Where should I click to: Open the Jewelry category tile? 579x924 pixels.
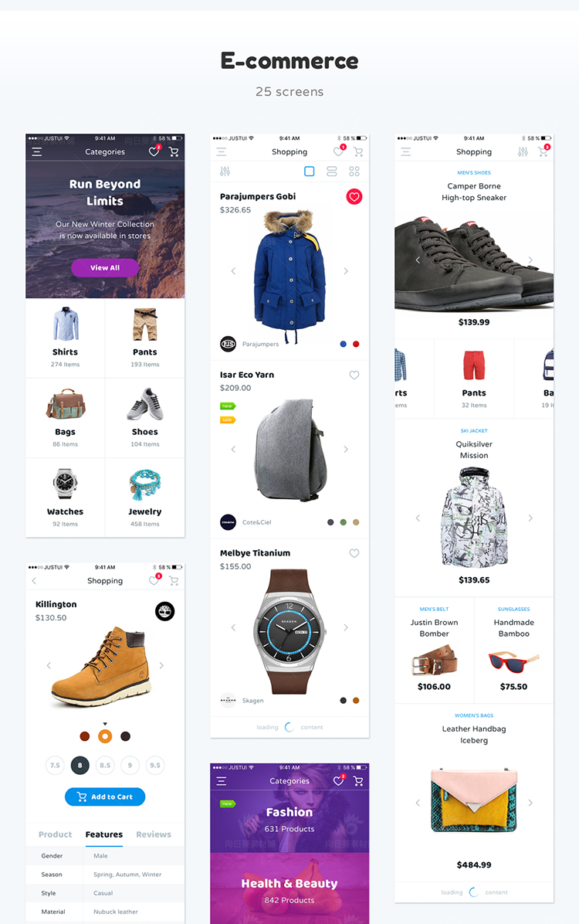click(x=145, y=498)
